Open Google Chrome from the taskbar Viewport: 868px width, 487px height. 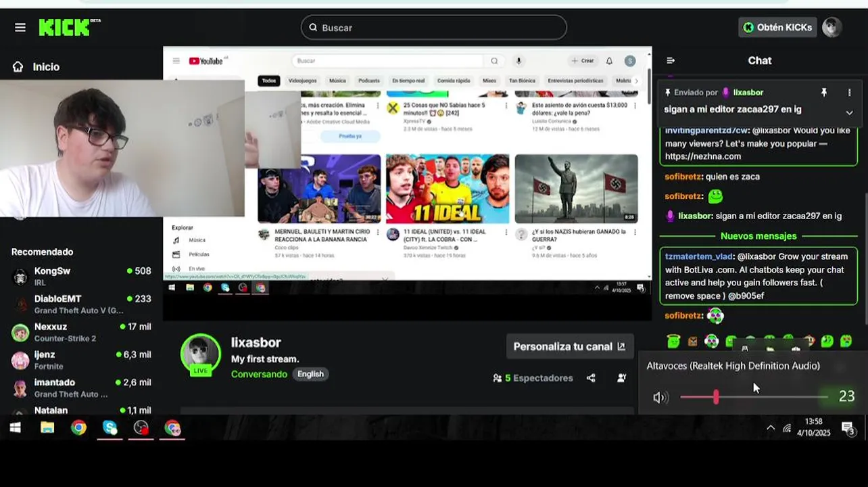point(79,428)
